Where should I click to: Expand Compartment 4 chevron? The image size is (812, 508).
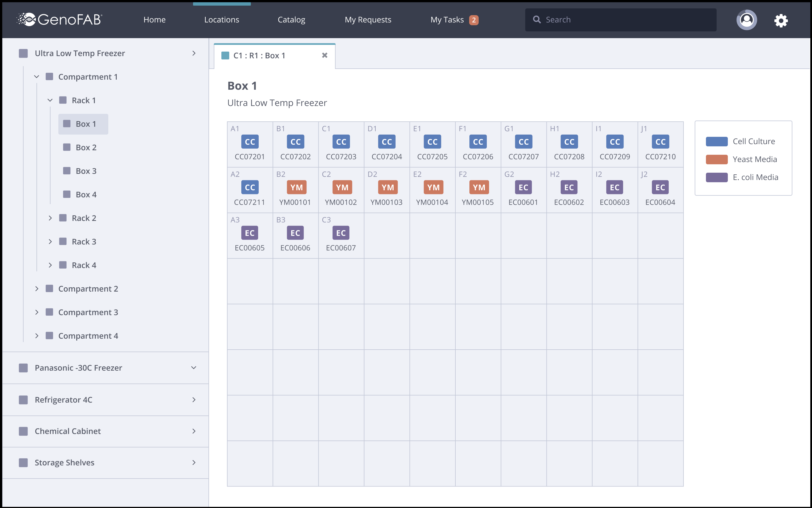coord(37,336)
